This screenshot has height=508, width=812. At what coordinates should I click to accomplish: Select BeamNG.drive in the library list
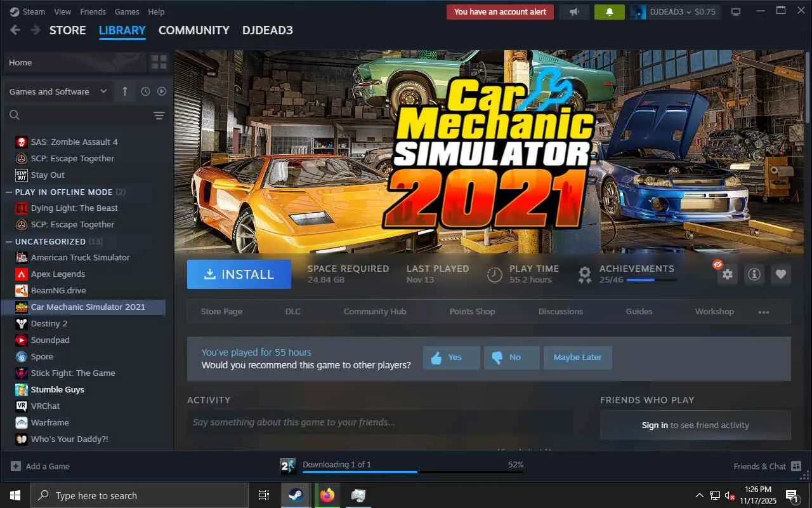(x=58, y=290)
